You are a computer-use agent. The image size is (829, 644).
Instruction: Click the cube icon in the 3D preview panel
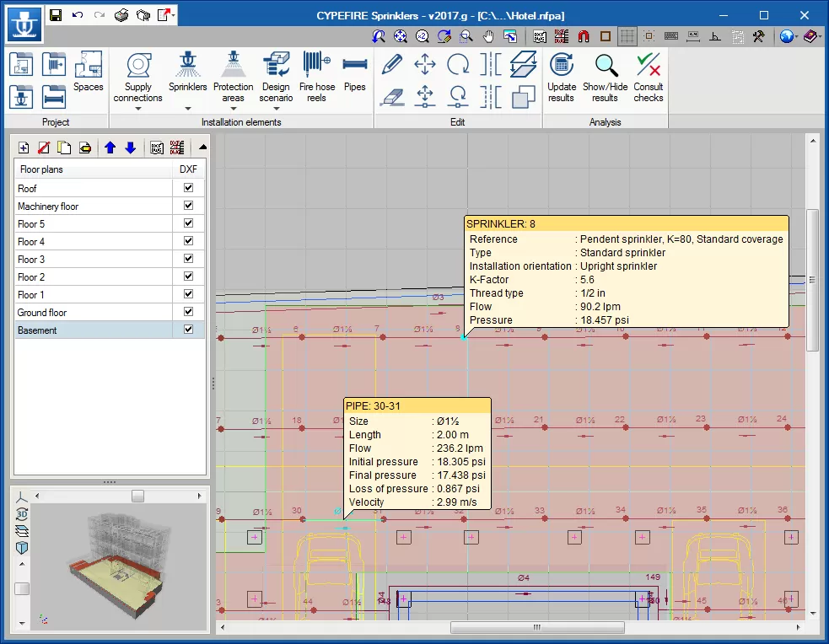pyautogui.click(x=22, y=547)
